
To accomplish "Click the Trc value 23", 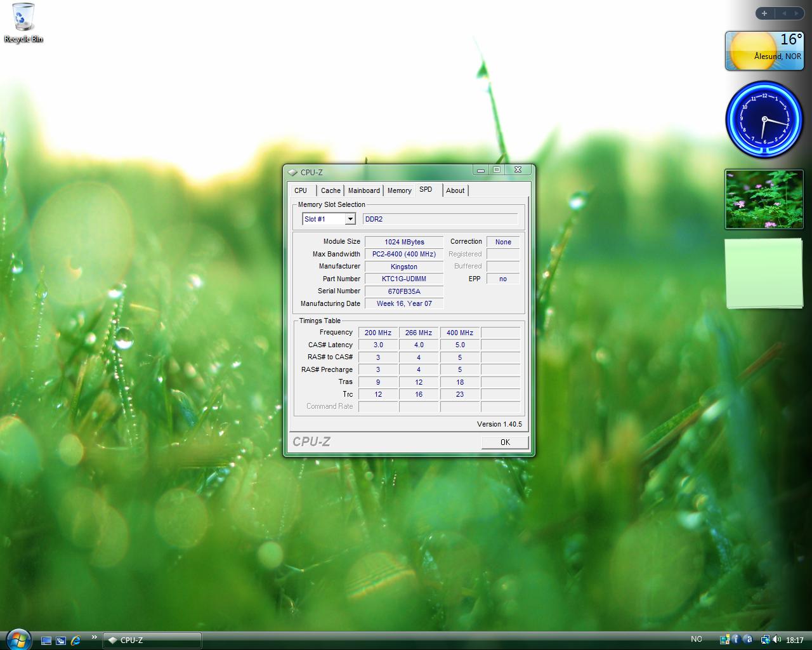I will [x=460, y=394].
